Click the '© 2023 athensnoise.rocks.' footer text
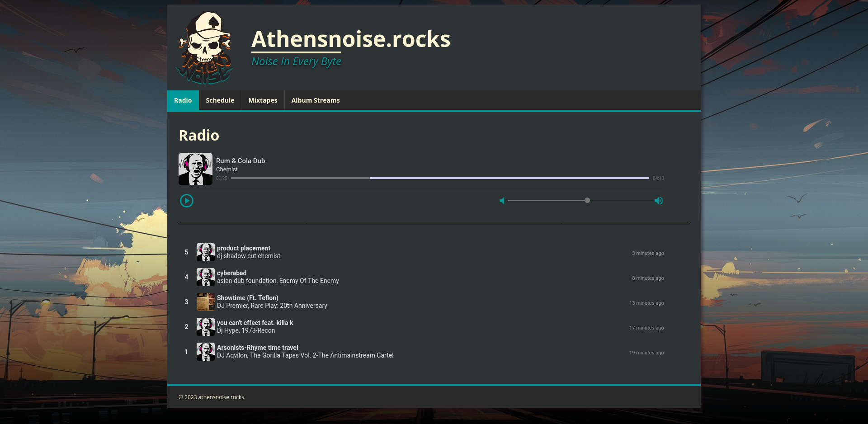 (212, 397)
